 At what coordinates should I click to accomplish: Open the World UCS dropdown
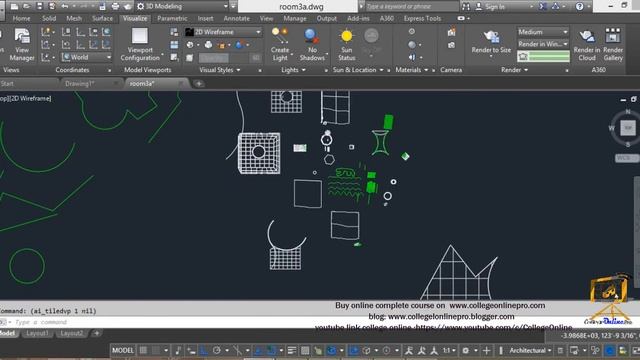click(x=87, y=57)
